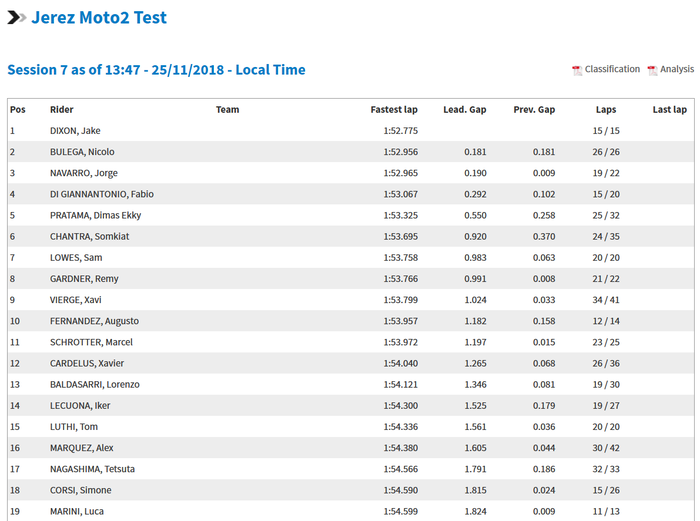Image resolution: width=700 pixels, height=521 pixels.
Task: Click the Jerez Moto2 Test heading
Action: point(99,18)
